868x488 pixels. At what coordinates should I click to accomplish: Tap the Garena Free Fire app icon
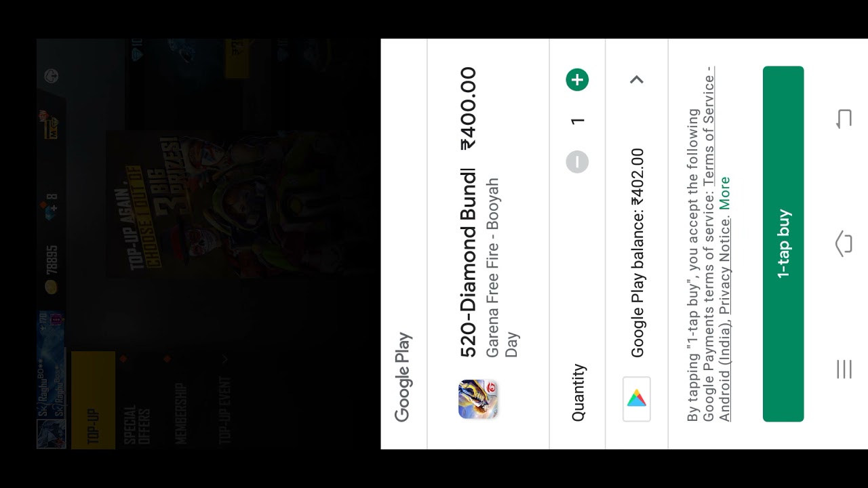tap(479, 399)
